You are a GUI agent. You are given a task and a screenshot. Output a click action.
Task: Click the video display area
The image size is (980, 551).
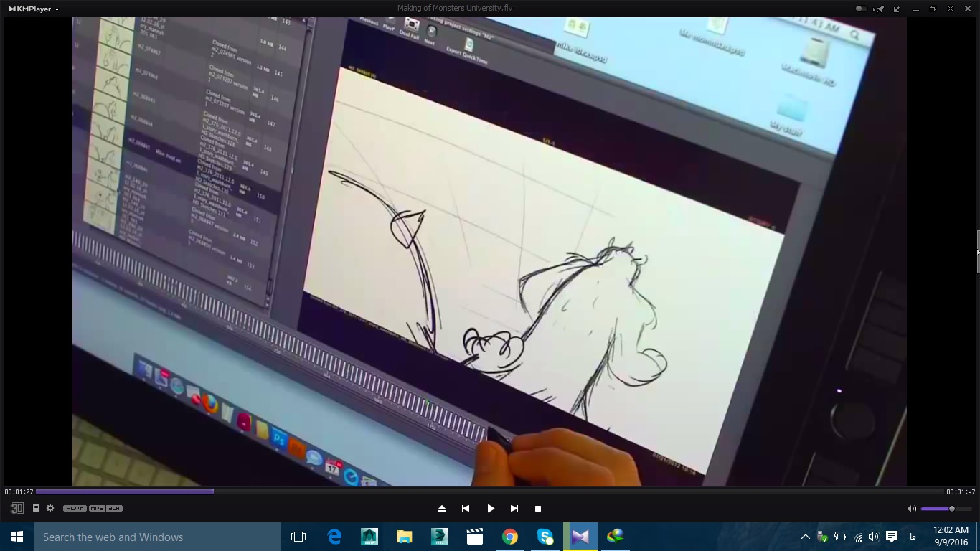click(489, 252)
